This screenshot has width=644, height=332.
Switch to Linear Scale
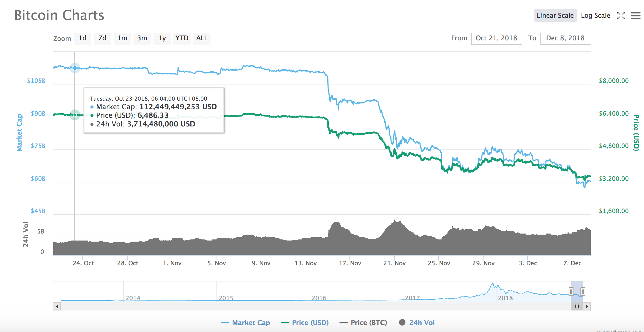point(555,15)
